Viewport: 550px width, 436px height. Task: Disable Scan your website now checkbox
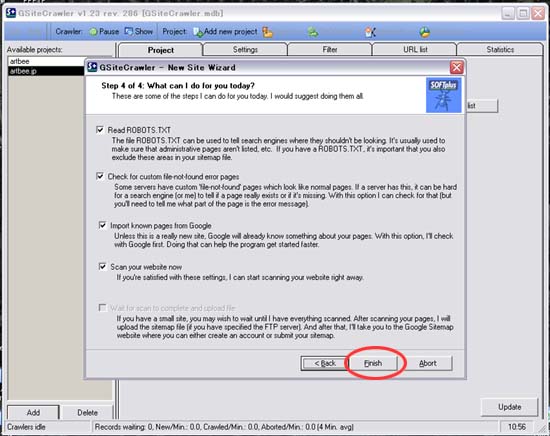coord(102,267)
